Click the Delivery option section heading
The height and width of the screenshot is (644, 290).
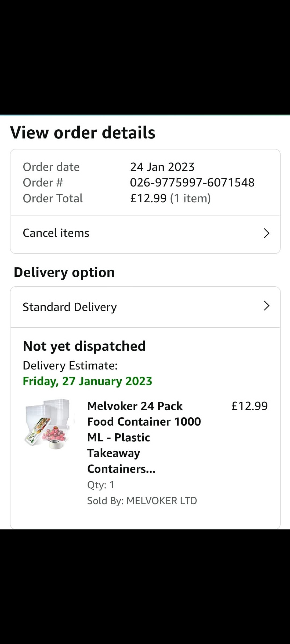(x=64, y=272)
